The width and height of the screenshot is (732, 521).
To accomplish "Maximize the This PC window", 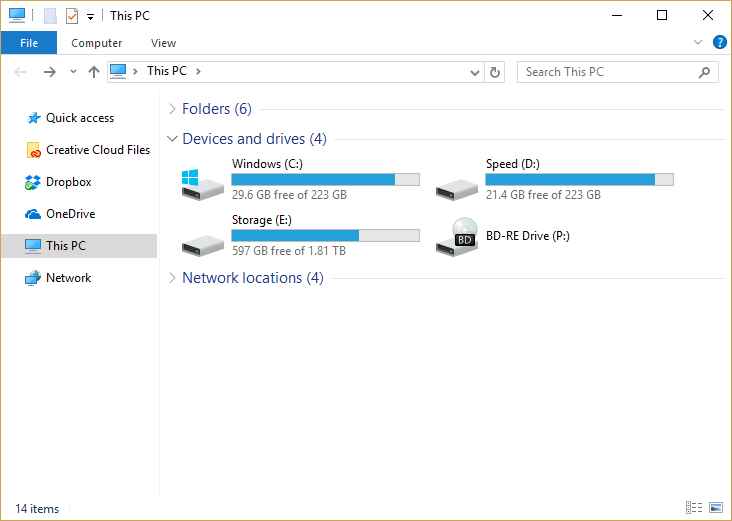I will click(x=662, y=15).
